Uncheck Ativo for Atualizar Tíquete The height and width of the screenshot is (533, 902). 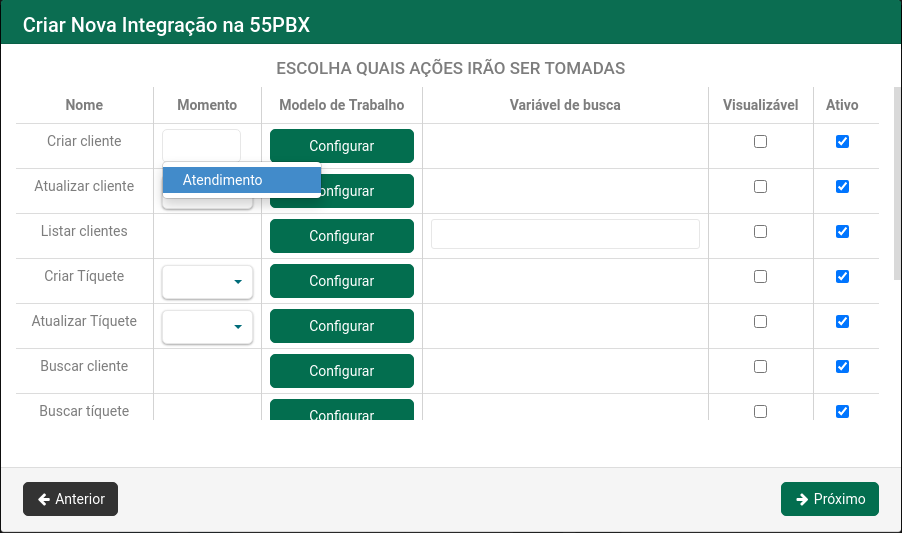pyautogui.click(x=842, y=321)
